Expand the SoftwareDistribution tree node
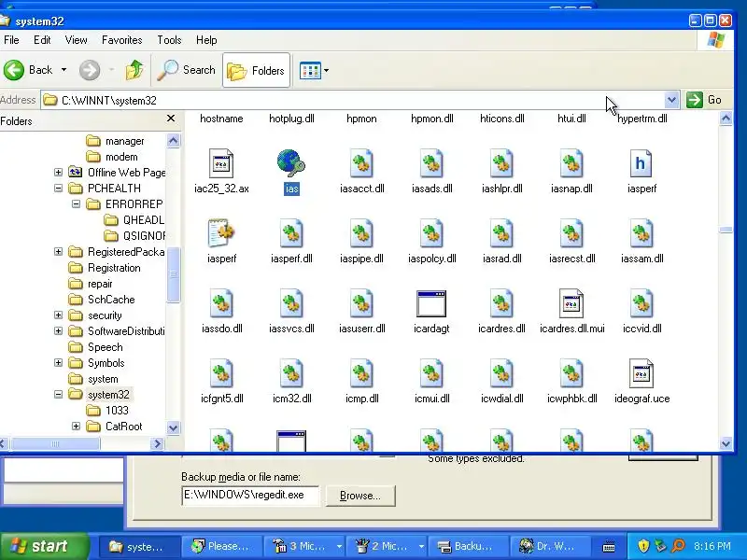The height and width of the screenshot is (560, 747). pos(58,331)
